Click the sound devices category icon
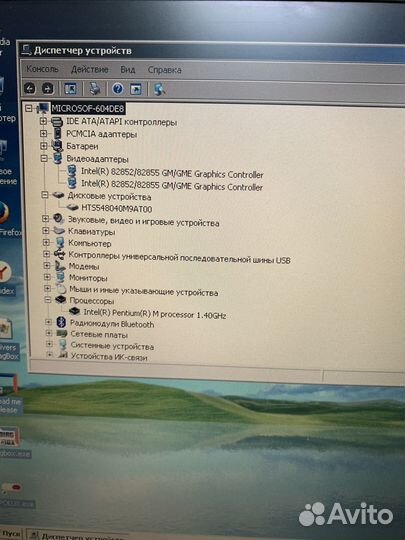The width and height of the screenshot is (405, 540). 59,219
